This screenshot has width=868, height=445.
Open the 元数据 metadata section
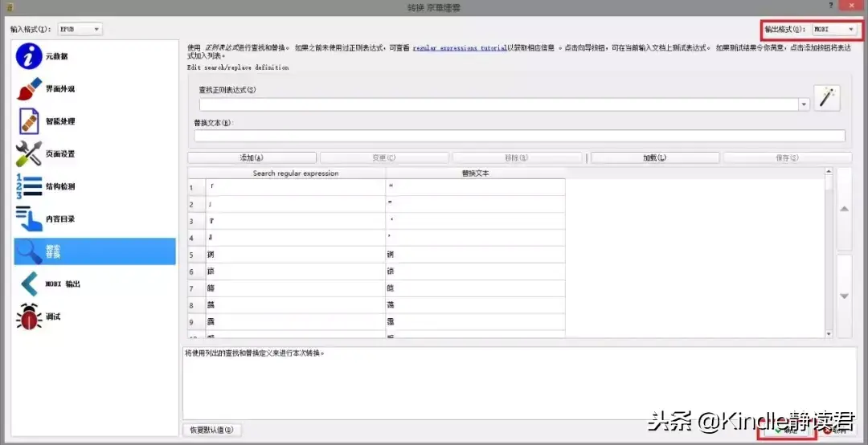(95, 56)
